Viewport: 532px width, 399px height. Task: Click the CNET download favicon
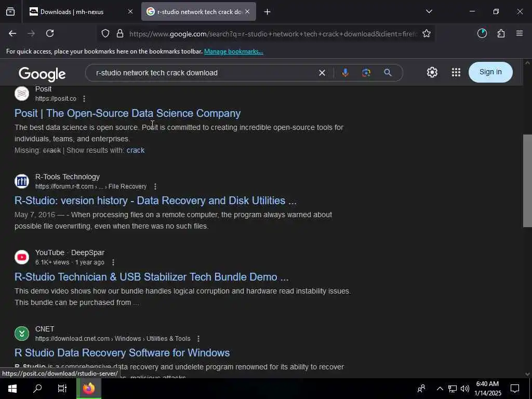tap(22, 334)
